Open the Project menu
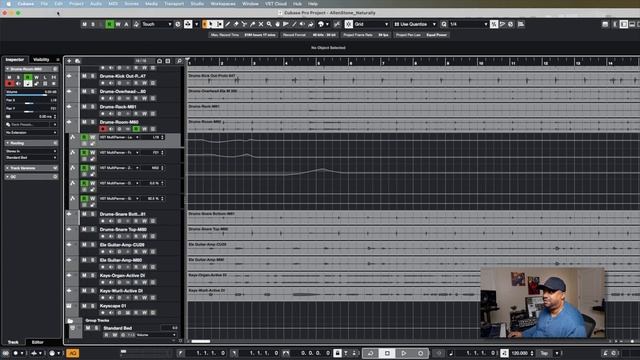640x360 pixels. [x=76, y=4]
